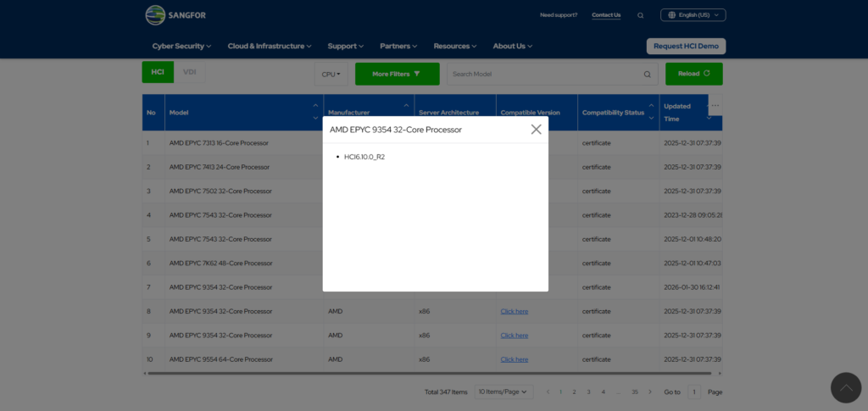Click the horizontal table scrollbar

click(431, 374)
